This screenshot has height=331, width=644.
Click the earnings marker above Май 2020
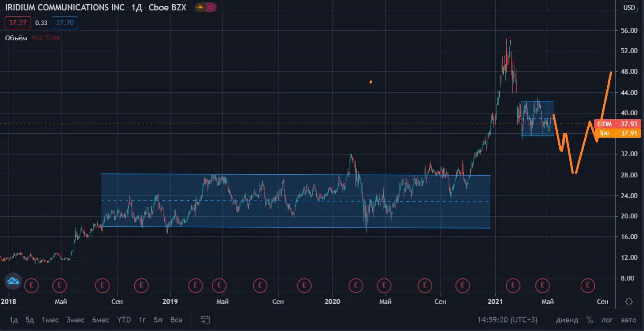pos(384,285)
